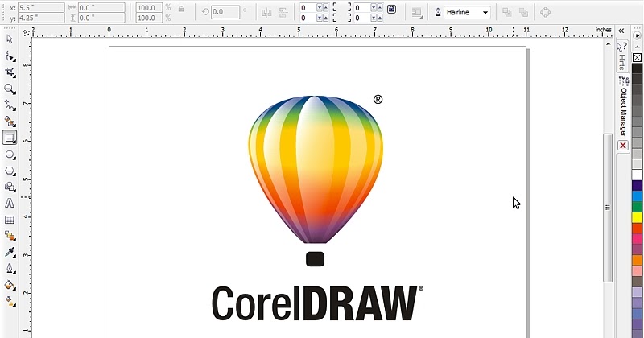Viewport: 644px width, 338px height.
Task: Toggle the lock ratio padlock
Action: 180,9
